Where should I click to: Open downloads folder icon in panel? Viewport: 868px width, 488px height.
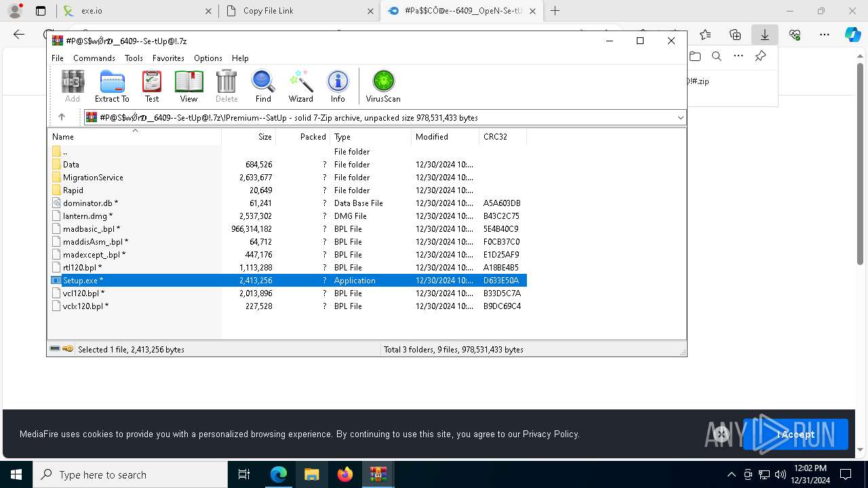[695, 56]
